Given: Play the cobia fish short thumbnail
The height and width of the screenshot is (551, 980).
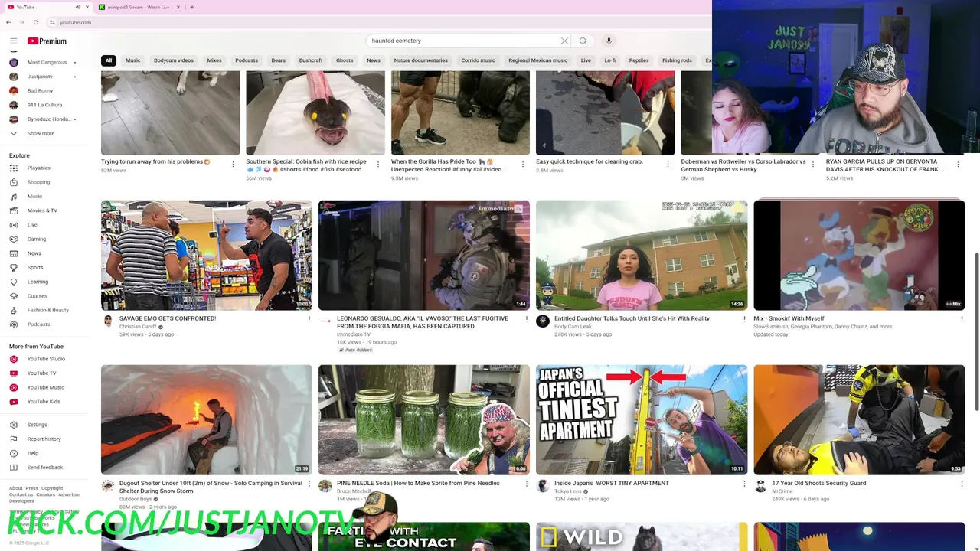Looking at the screenshot, I should click(x=315, y=112).
